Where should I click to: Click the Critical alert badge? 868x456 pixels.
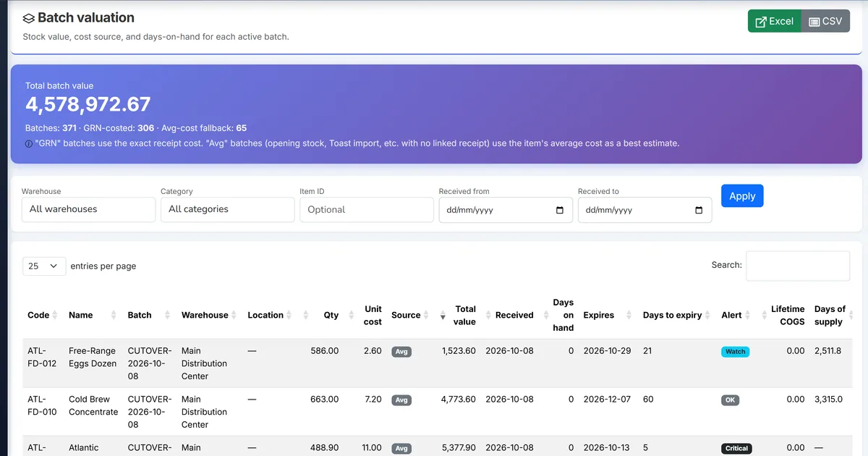coord(736,448)
